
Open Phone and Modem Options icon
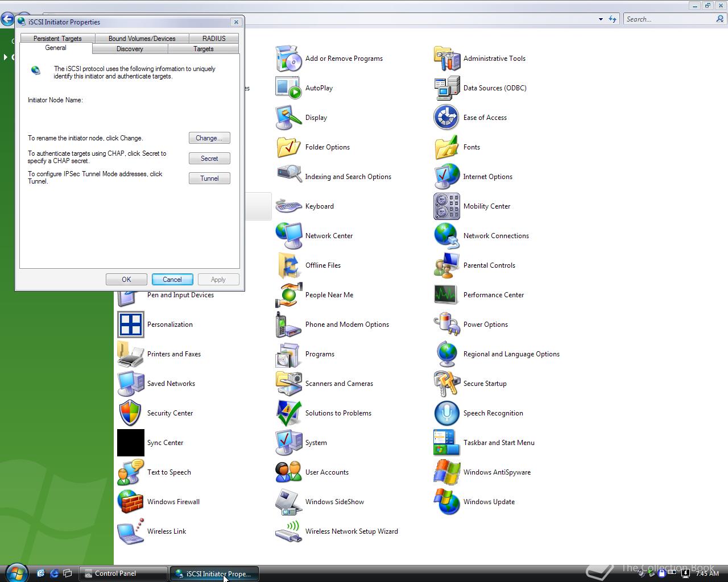coord(289,325)
